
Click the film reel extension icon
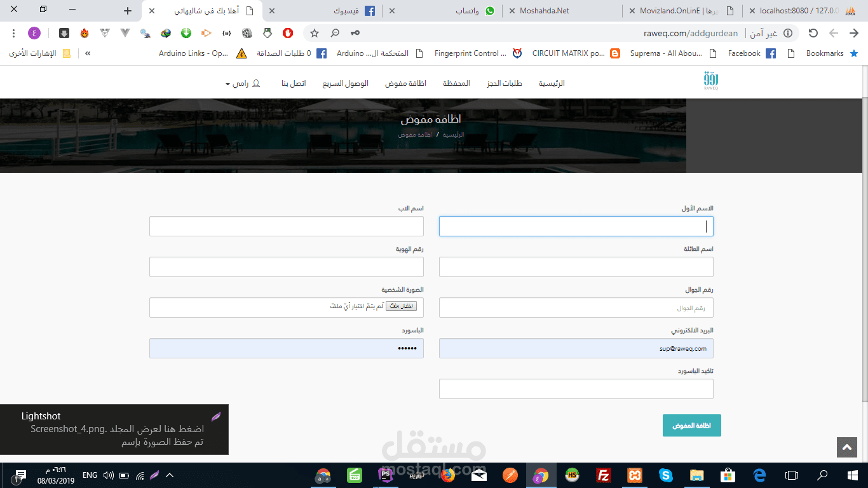tap(247, 33)
